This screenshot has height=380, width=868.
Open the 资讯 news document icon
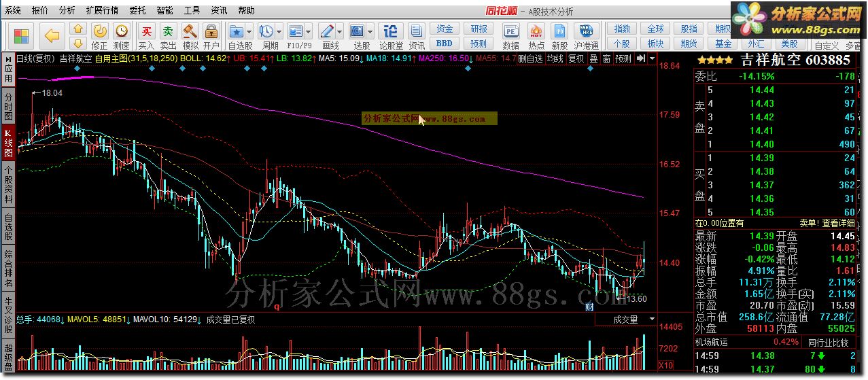click(417, 32)
